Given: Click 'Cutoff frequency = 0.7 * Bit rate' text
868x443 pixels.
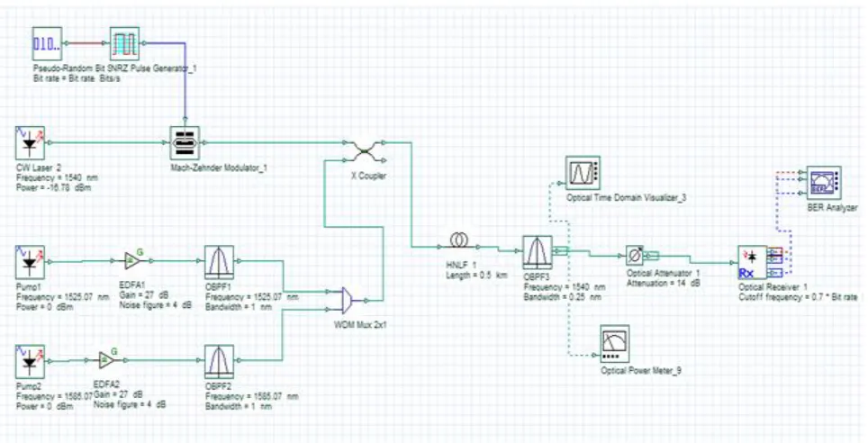Looking at the screenshot, I should point(799,297).
